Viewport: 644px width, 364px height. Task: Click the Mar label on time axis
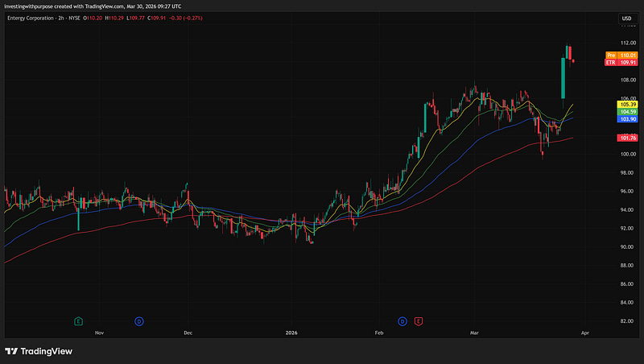pyautogui.click(x=474, y=333)
